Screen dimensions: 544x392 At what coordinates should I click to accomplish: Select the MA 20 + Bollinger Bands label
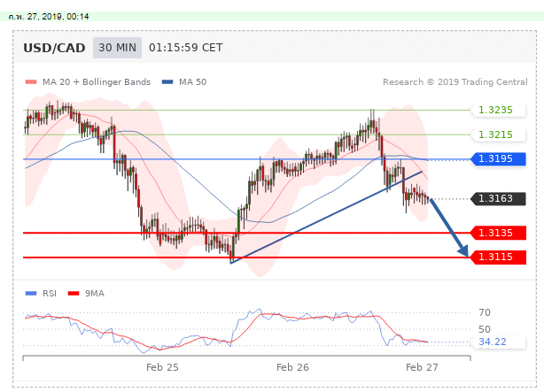point(97,81)
